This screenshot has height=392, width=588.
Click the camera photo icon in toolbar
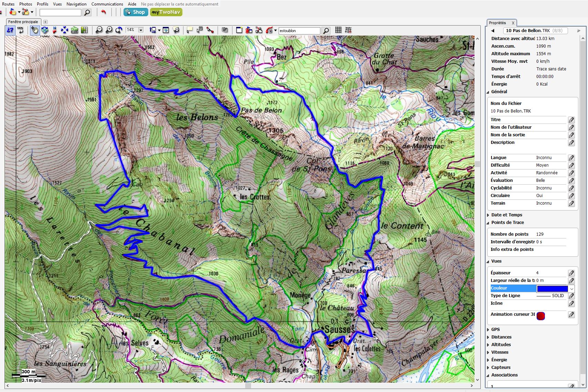coord(225,30)
